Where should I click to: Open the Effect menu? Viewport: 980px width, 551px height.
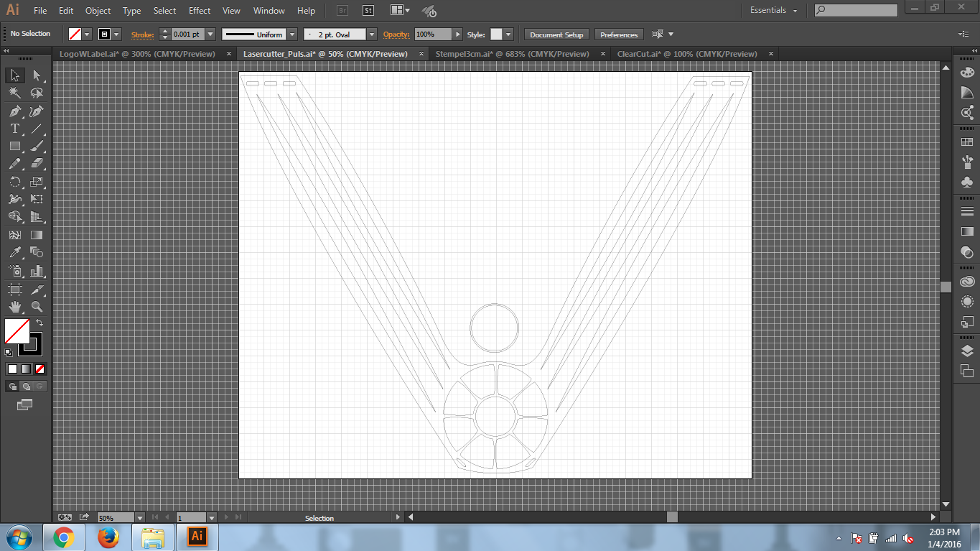[200, 11]
